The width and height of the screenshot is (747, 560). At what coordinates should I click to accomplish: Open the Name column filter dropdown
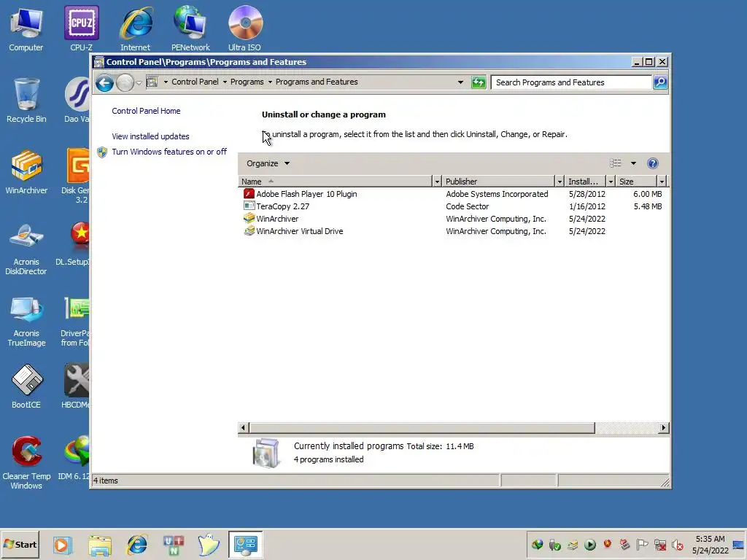pyautogui.click(x=437, y=182)
